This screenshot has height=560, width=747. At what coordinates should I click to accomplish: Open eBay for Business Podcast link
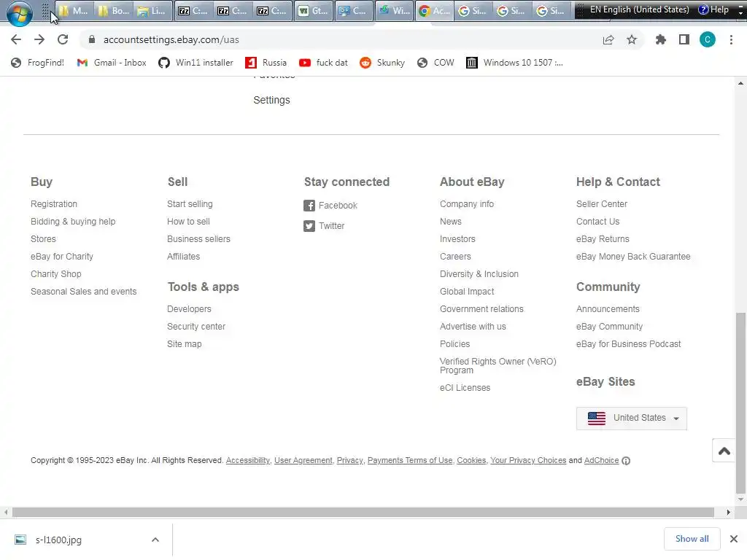pyautogui.click(x=628, y=344)
